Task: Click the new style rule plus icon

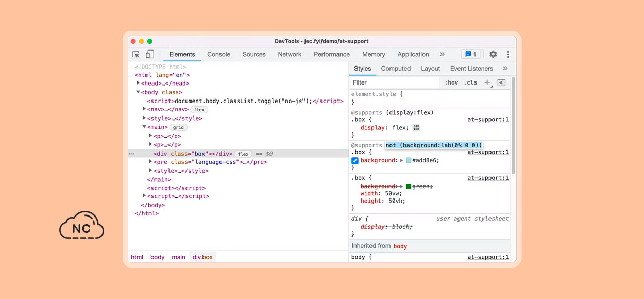Action: click(487, 82)
